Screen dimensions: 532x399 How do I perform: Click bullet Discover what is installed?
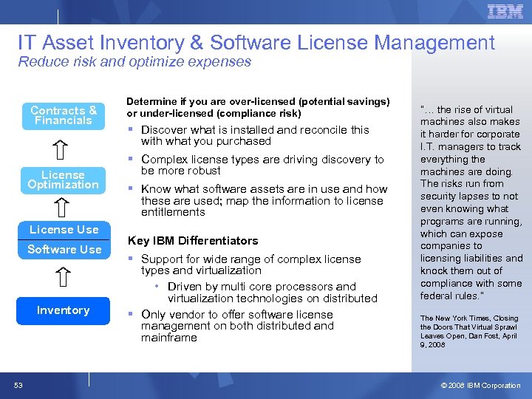(255, 135)
